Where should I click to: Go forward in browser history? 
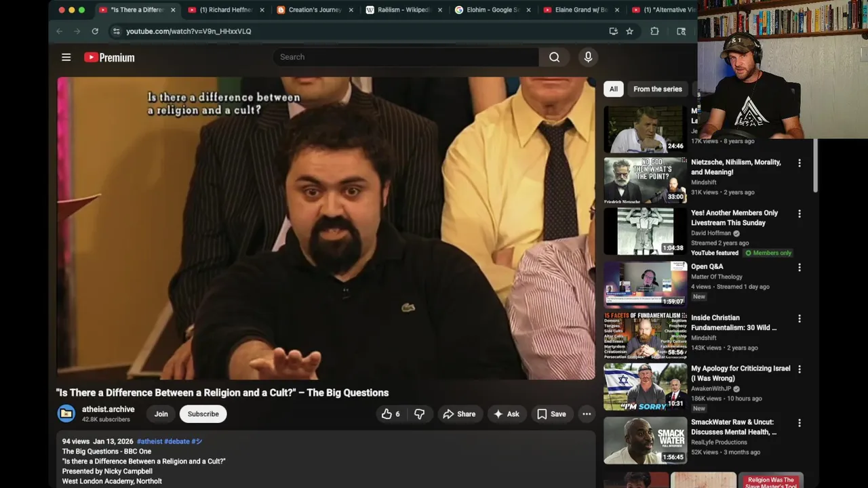point(77,31)
